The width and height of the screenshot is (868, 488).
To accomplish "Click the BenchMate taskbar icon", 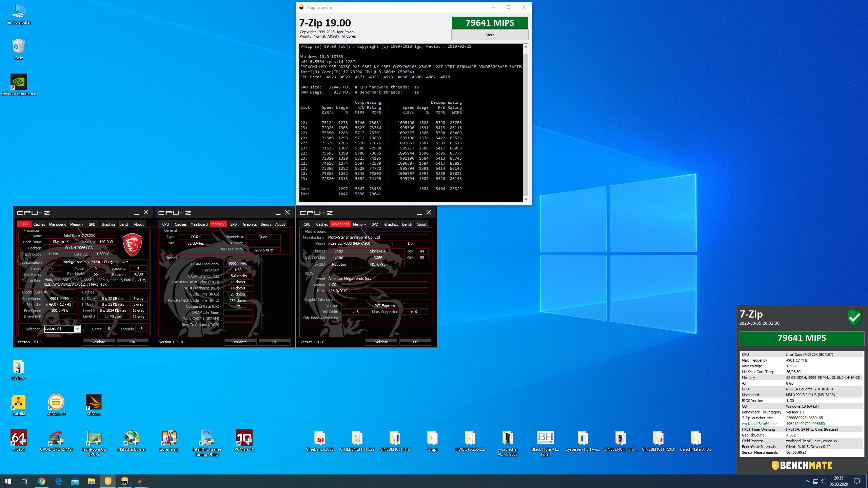I will [x=108, y=481].
